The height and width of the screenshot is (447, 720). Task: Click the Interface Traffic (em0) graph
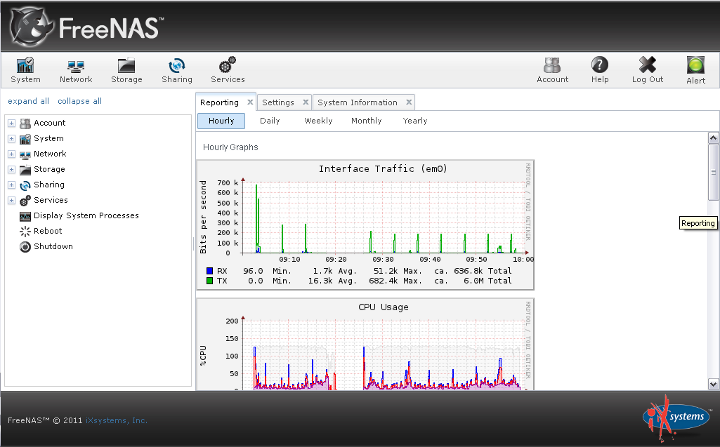[x=366, y=225]
